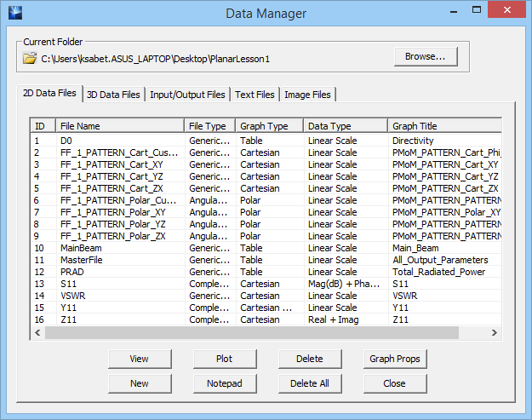Select the Text Files tab
Screen dimensions: 532x420
255,95
